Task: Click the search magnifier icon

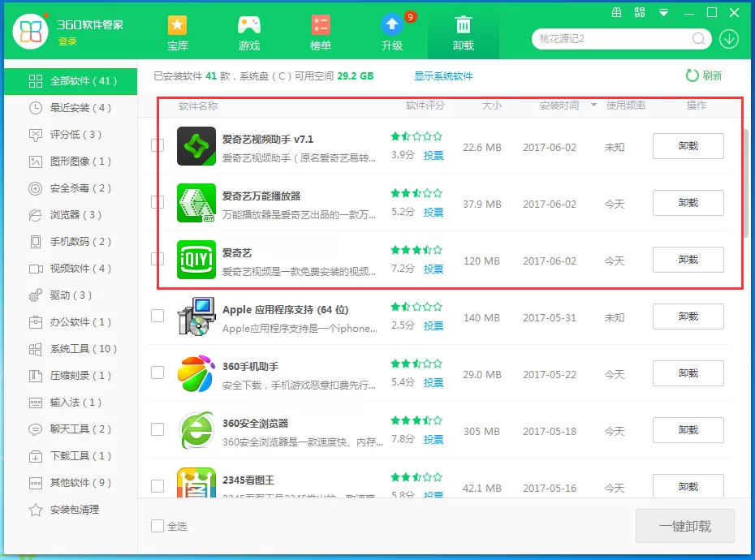Action: 698,38
